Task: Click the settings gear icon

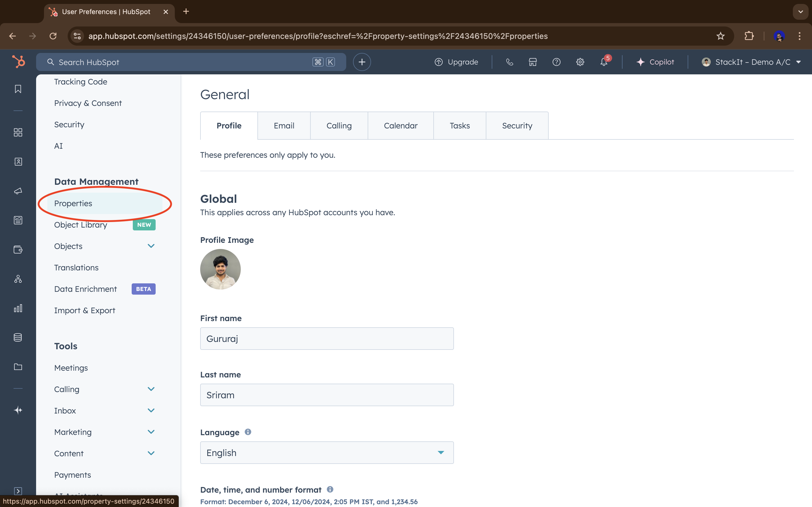Action: click(x=580, y=62)
